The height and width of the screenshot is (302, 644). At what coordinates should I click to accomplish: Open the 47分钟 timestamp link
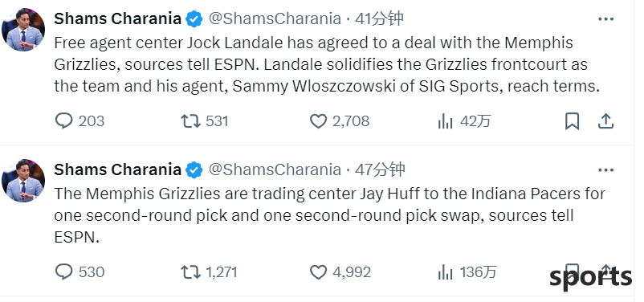click(x=380, y=169)
